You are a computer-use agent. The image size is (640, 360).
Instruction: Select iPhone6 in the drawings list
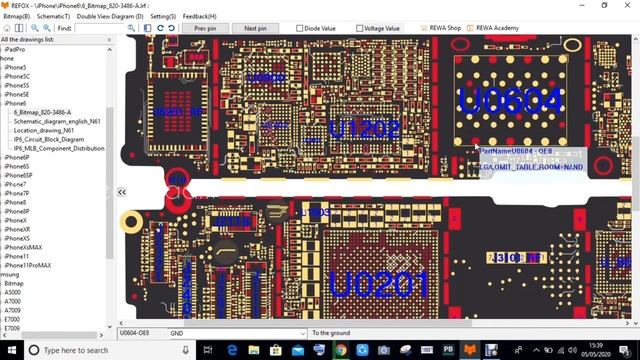(15, 103)
